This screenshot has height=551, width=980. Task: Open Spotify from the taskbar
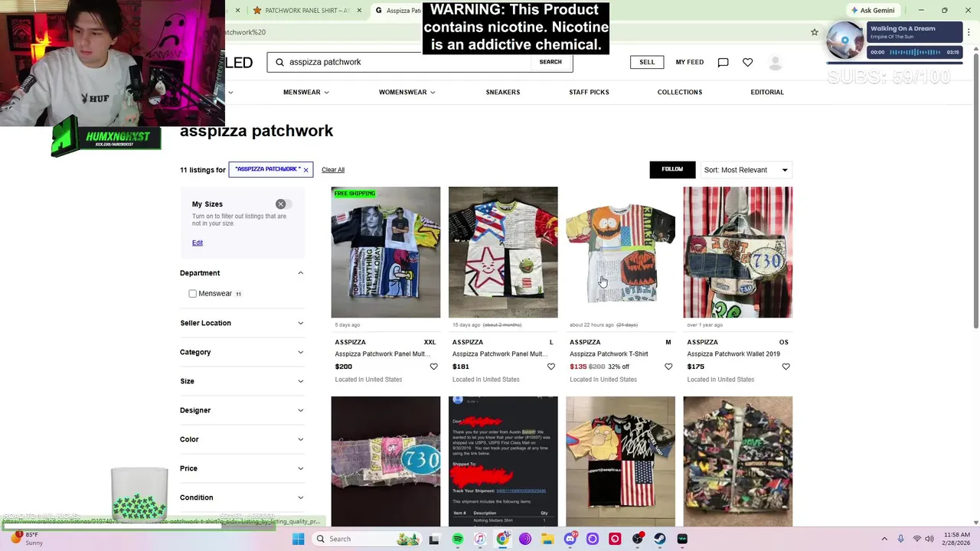[458, 539]
